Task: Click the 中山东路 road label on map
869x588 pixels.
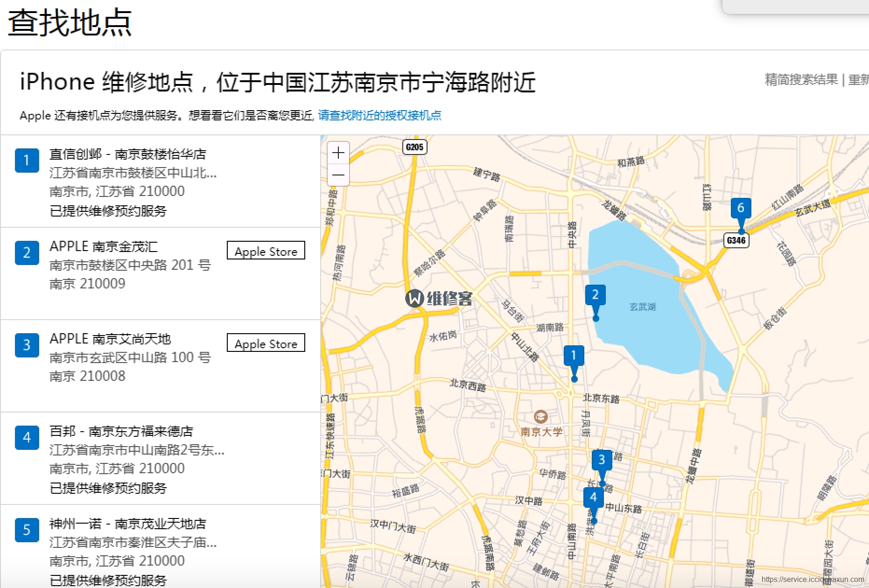Action: pyautogui.click(x=624, y=508)
